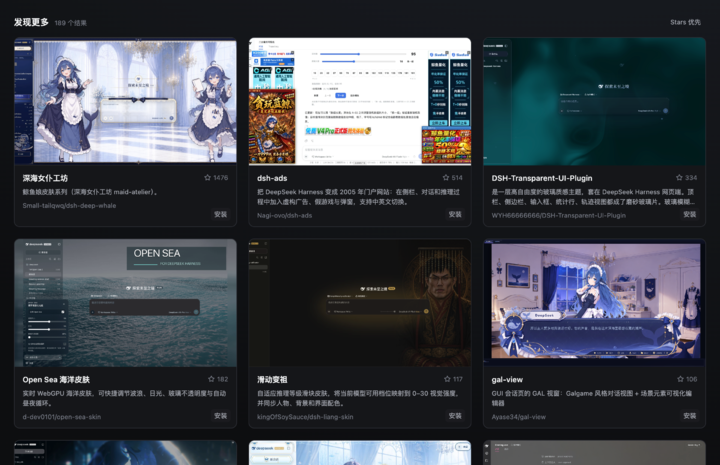
Task: Click the star icon on 深海女仆工坊 card
Action: click(x=208, y=178)
